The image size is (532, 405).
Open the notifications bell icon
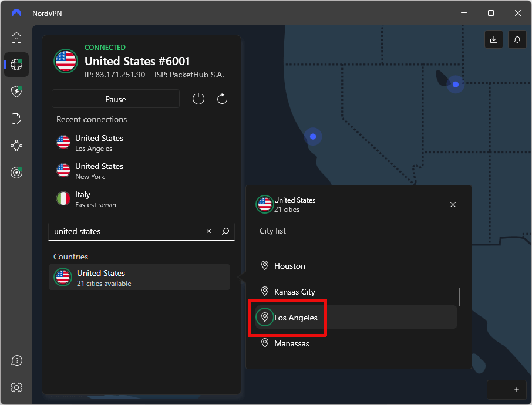(517, 39)
